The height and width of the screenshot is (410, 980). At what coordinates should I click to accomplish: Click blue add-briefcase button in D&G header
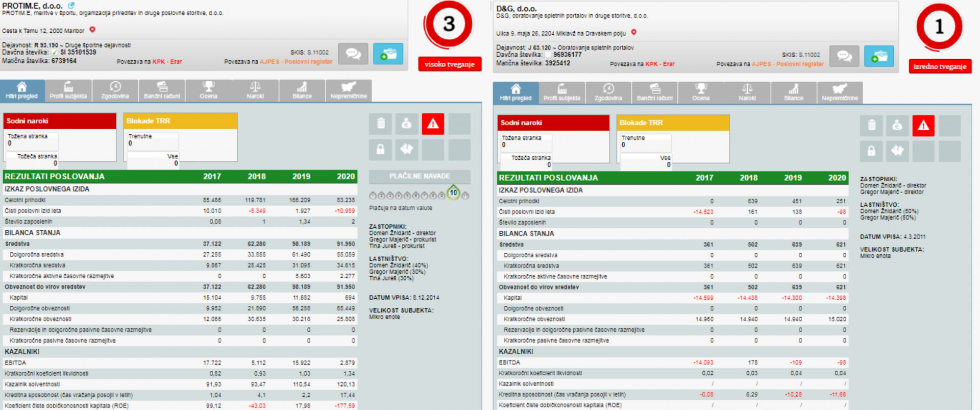coord(878,56)
